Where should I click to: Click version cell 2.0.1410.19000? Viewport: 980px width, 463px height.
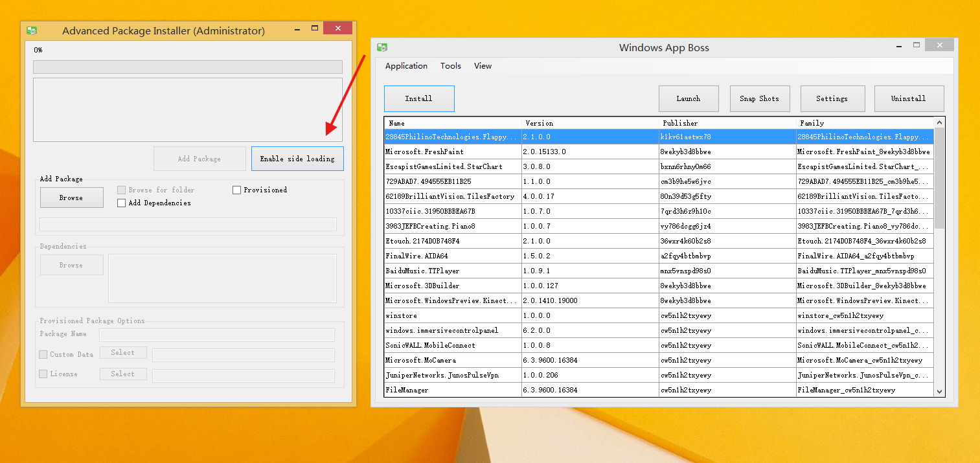pyautogui.click(x=590, y=300)
